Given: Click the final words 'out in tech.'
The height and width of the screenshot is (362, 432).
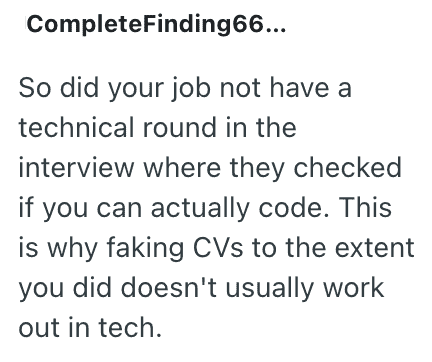Looking at the screenshot, I should (x=90, y=328).
